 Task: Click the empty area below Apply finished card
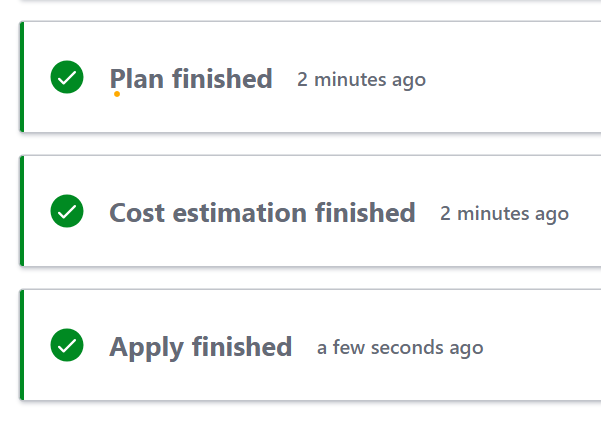(310, 414)
